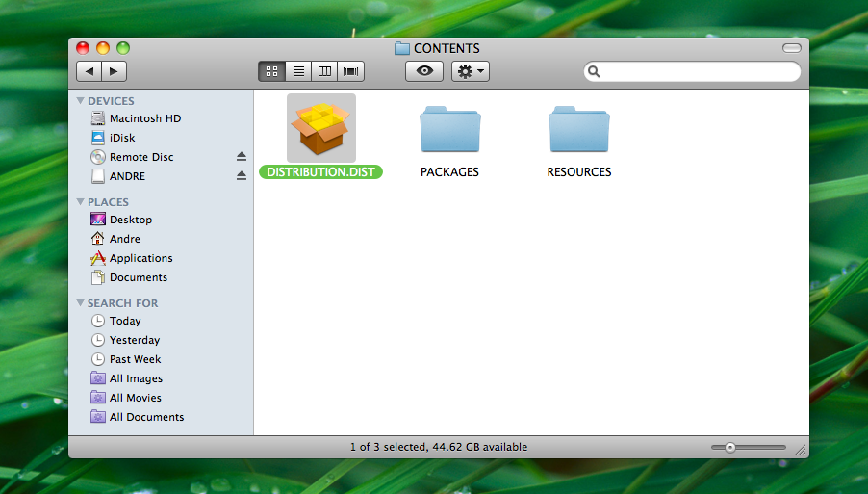The image size is (868, 494).
Task: Open the All Movies smart folder icon
Action: (x=98, y=398)
